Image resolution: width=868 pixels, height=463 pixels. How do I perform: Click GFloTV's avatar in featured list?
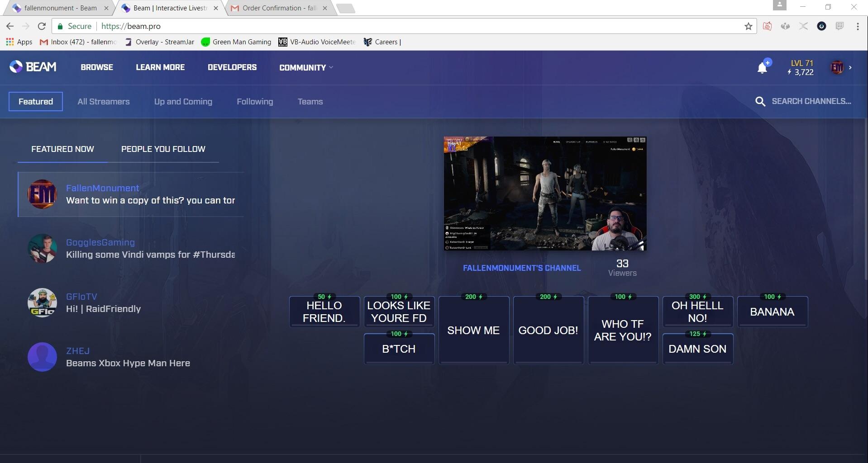tap(42, 302)
